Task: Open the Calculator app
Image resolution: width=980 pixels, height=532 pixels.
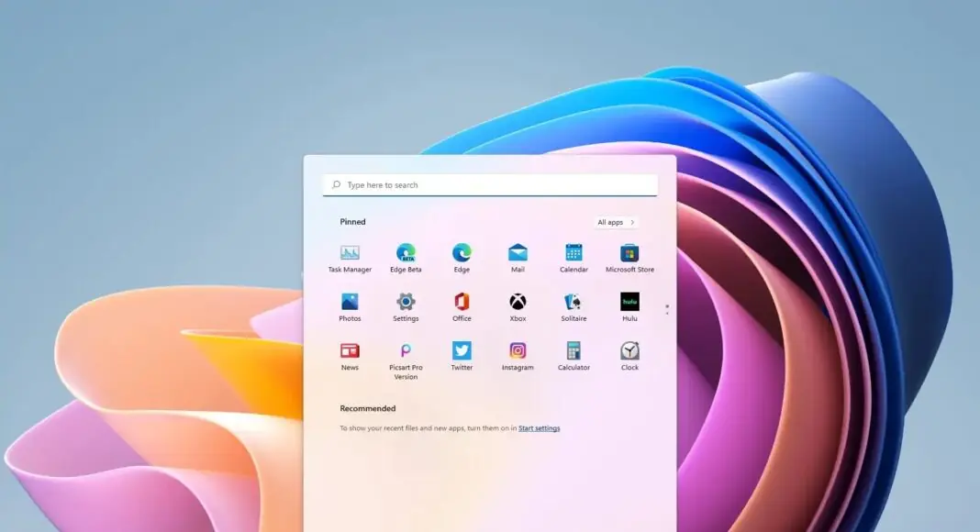Action: pyautogui.click(x=574, y=351)
